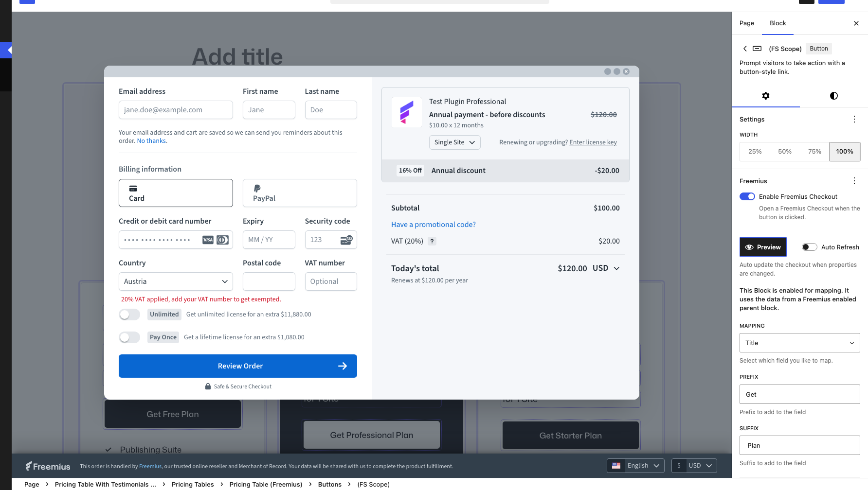Screen dimensions: 868x490
Task: Click the Enter license key link
Action: point(593,142)
